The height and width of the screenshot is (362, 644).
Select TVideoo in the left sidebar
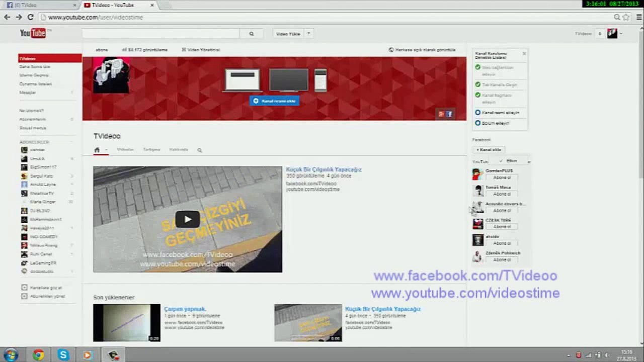[50, 58]
